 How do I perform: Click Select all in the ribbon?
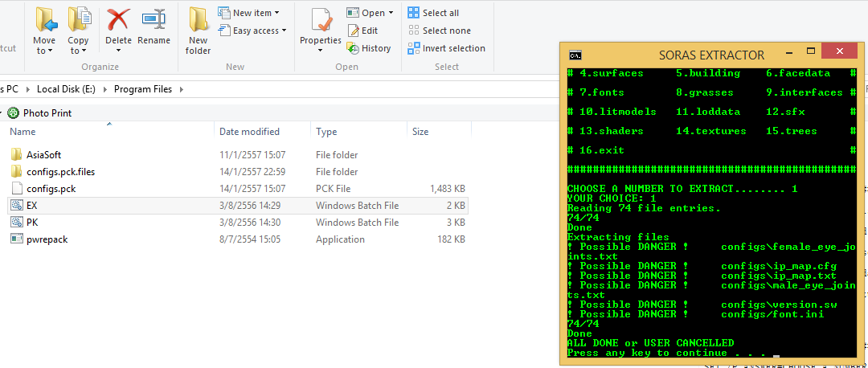click(x=433, y=13)
